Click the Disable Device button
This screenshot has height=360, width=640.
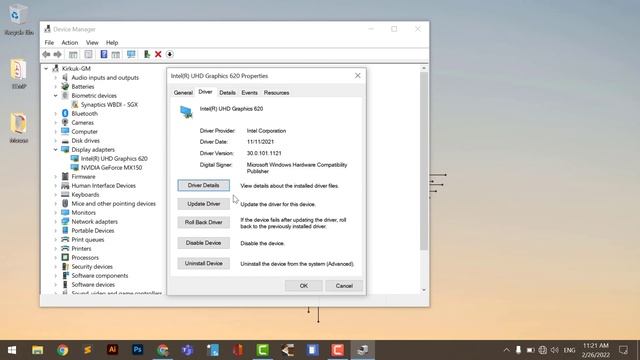203,243
